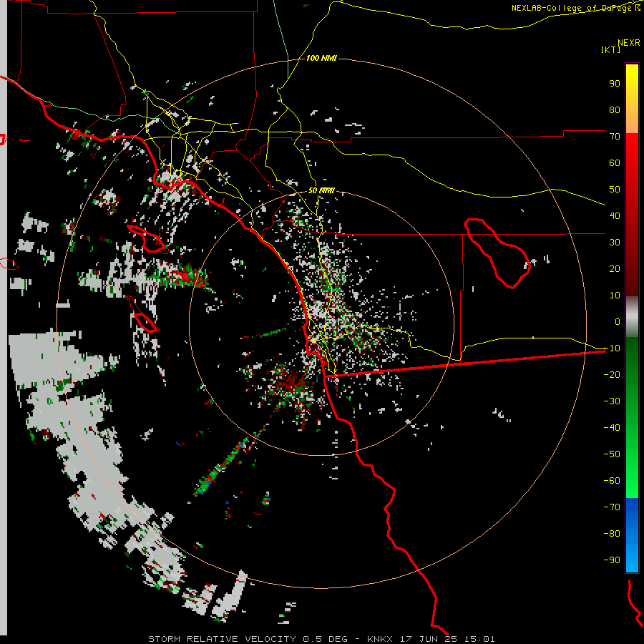644x644 pixels.
Task: Click the "-40" scale value
Action: [x=612, y=428]
